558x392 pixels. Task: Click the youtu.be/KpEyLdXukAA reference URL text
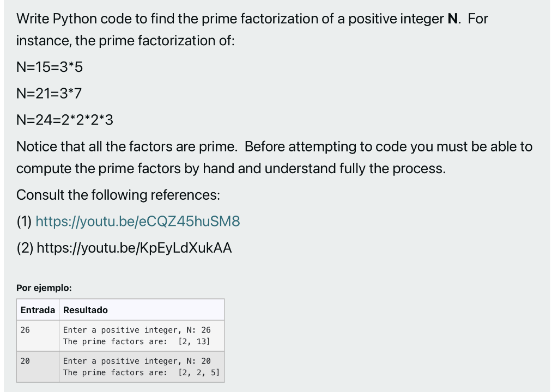tap(134, 248)
